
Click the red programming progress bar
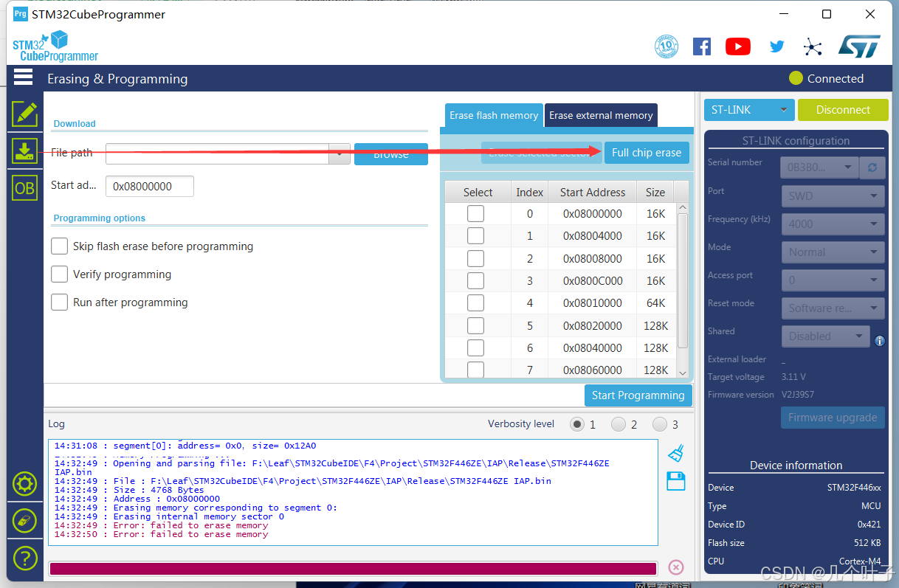tap(353, 568)
